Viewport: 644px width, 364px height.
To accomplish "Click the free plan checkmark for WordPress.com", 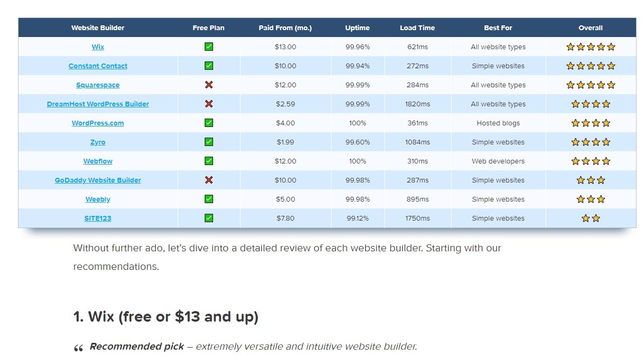I will (x=209, y=123).
